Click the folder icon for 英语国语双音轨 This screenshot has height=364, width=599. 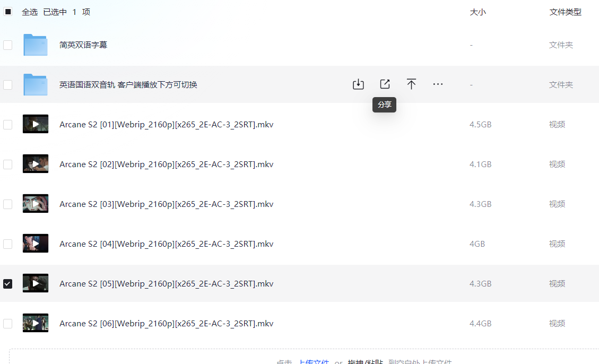36,84
